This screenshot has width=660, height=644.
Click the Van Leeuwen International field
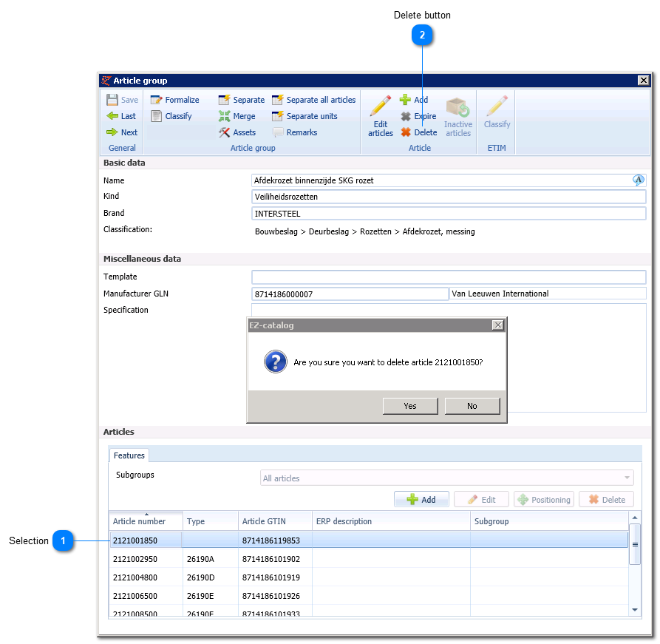[x=548, y=294]
